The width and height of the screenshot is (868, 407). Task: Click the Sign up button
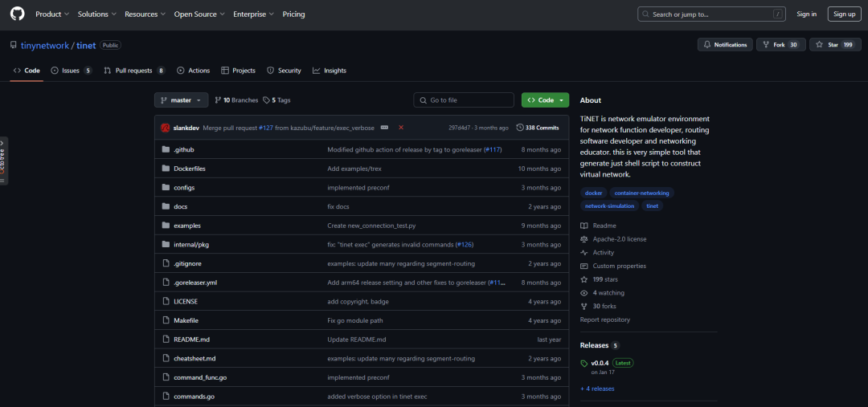[844, 14]
